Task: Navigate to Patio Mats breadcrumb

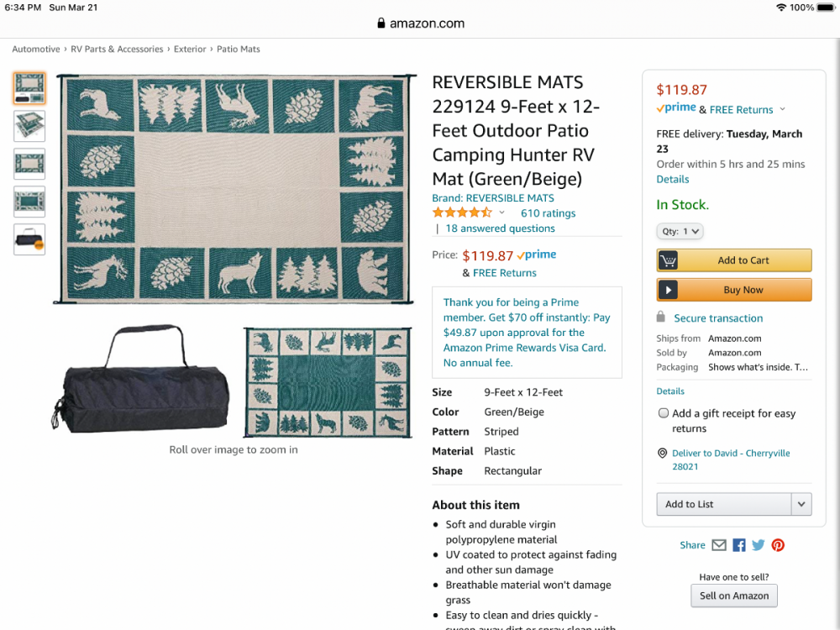Action: [x=239, y=50]
